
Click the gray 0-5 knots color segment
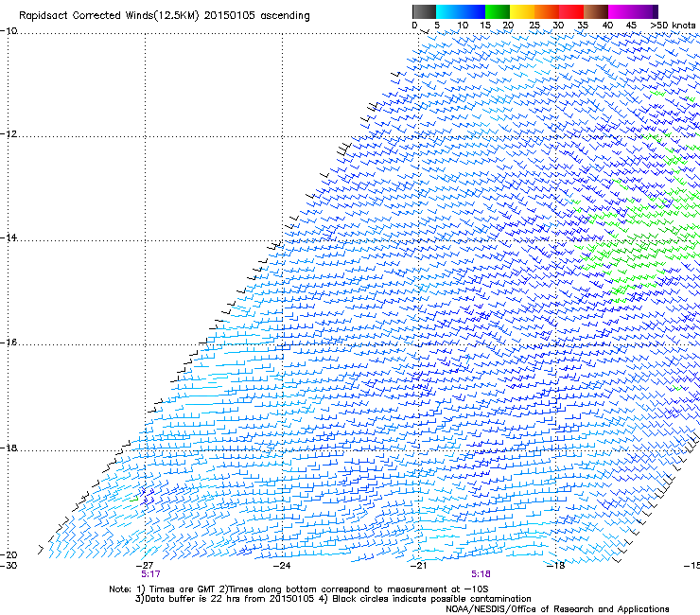424,11
